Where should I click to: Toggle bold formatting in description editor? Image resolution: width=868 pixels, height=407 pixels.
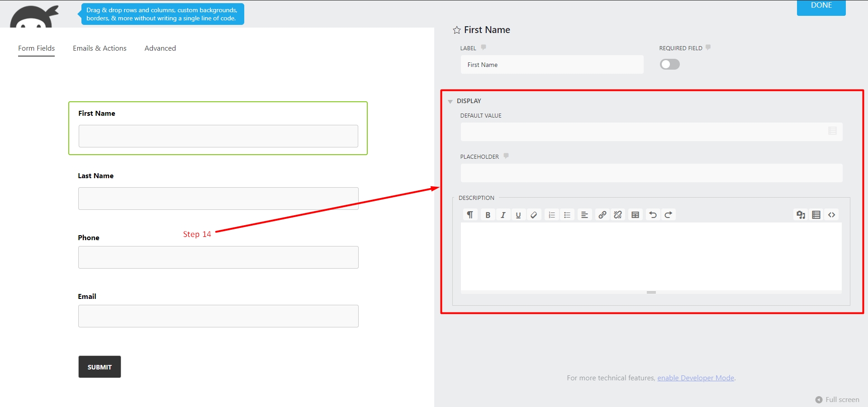[488, 215]
